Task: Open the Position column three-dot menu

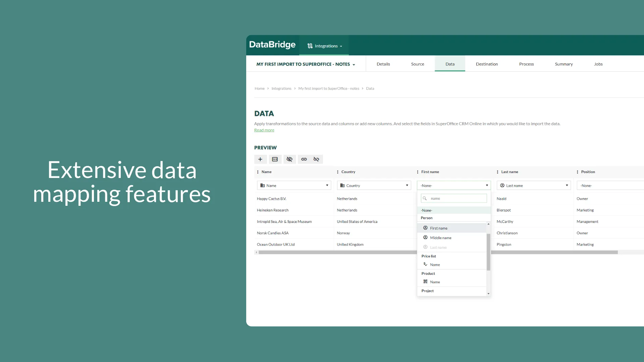Action: [577, 172]
